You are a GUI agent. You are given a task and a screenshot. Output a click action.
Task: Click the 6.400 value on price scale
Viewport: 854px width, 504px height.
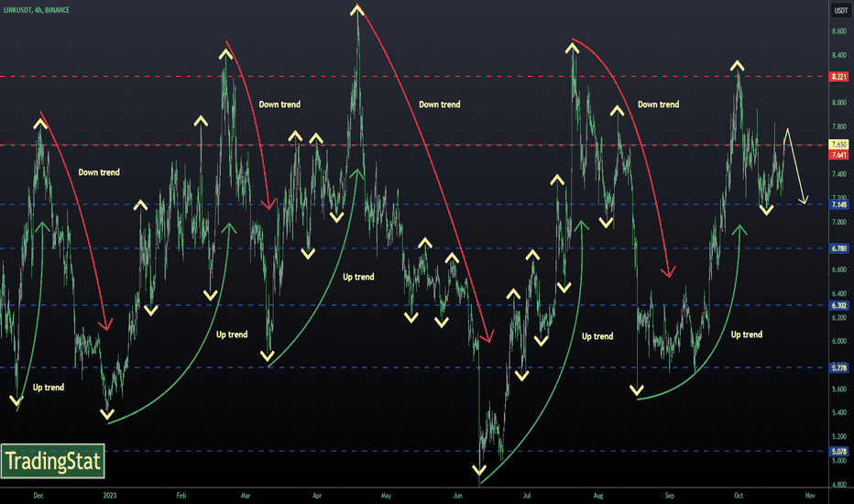tap(839, 293)
